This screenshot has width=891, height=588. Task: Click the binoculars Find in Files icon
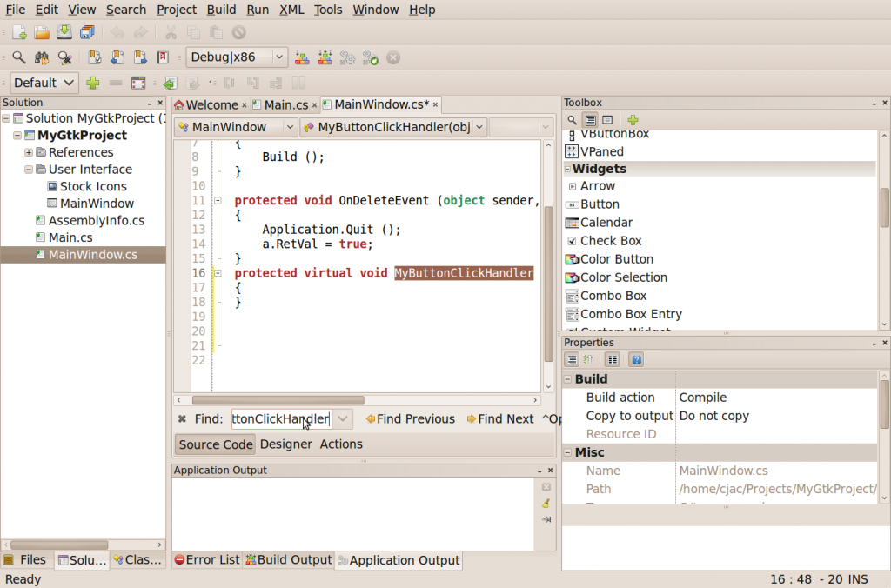pos(42,57)
